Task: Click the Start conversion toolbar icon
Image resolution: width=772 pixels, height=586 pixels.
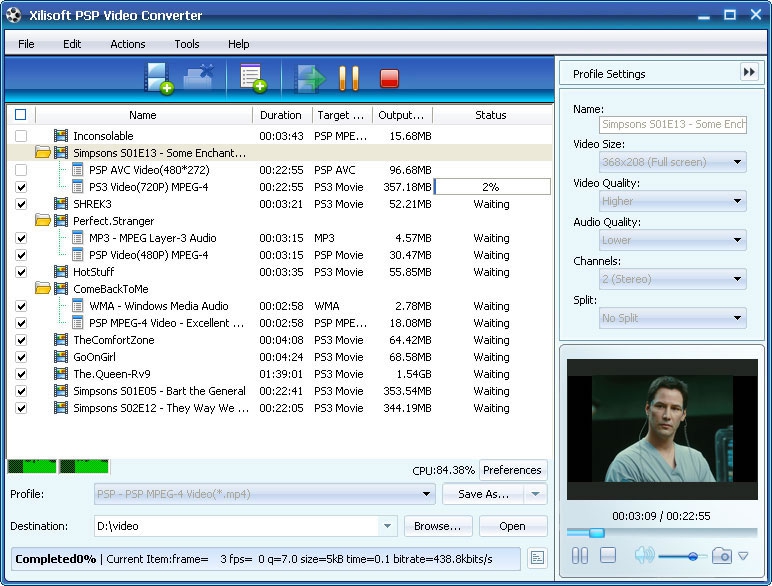Action: point(310,78)
